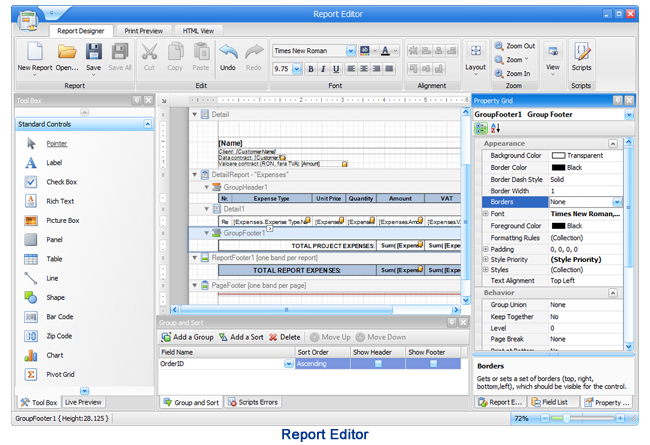Adjust the zoom slider in status bar

coord(566,418)
